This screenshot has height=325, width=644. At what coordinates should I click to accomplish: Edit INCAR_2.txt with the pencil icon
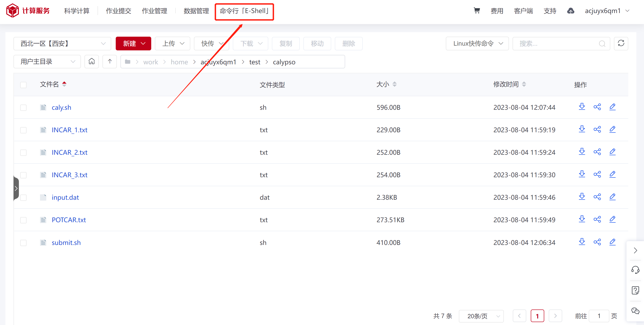point(612,152)
